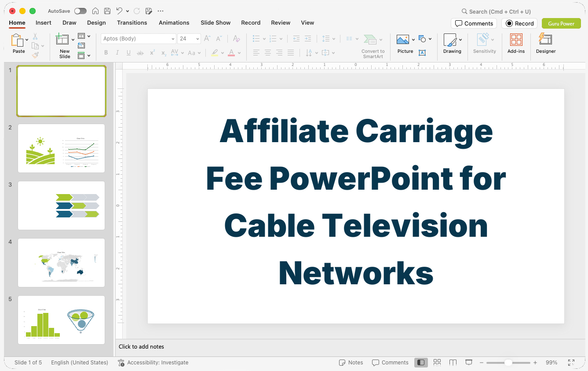Open the Transitions tab
The height and width of the screenshot is (371, 588).
[132, 23]
